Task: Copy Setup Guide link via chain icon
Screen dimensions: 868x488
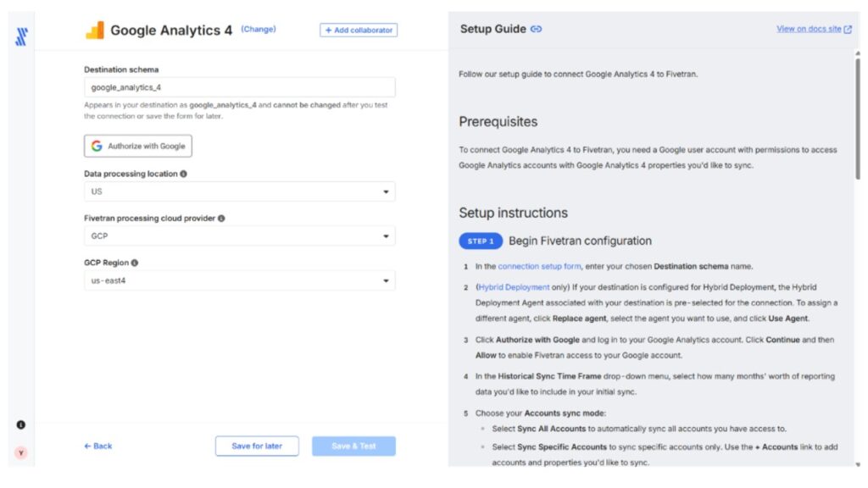Action: point(536,30)
